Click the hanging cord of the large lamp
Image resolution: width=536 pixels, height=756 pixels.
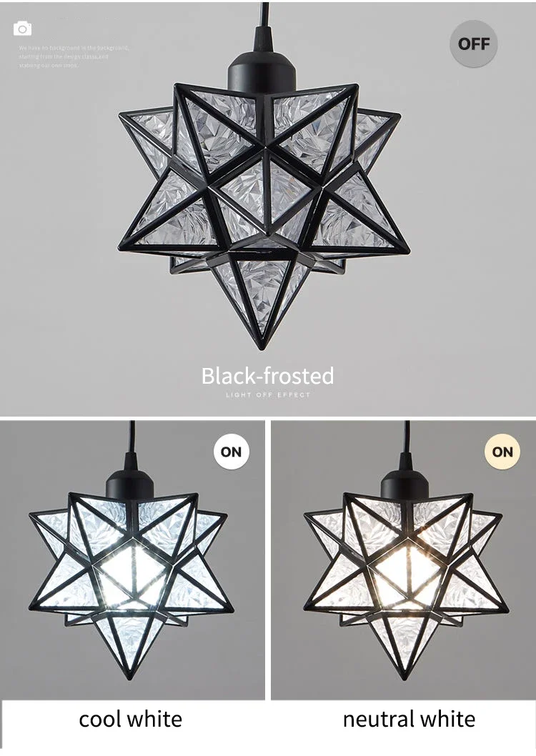tap(263, 14)
